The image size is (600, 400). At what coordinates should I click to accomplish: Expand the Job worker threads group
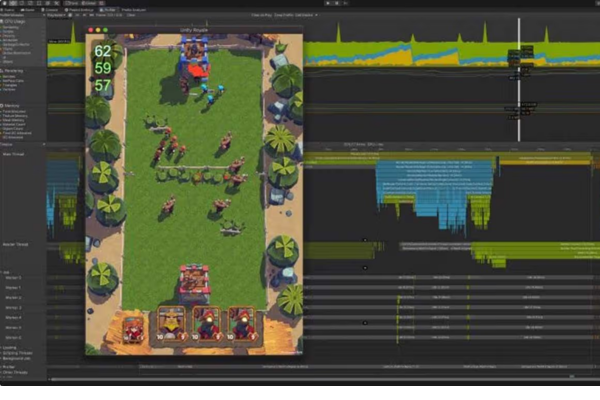click(3, 271)
